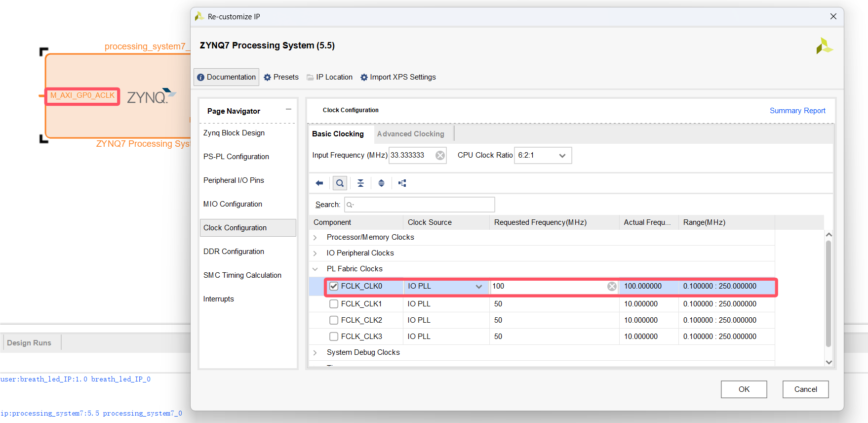868x423 pixels.
Task: Open the Peripheral I/O Pins page
Action: click(x=234, y=180)
